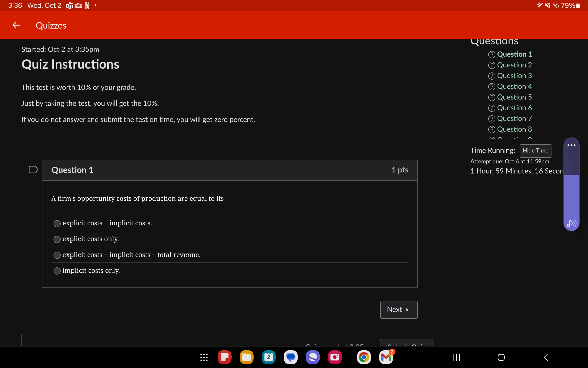Viewport: 588px width, 368px height.
Task: Tap 'This test is worth 10%' line
Action: [79, 87]
